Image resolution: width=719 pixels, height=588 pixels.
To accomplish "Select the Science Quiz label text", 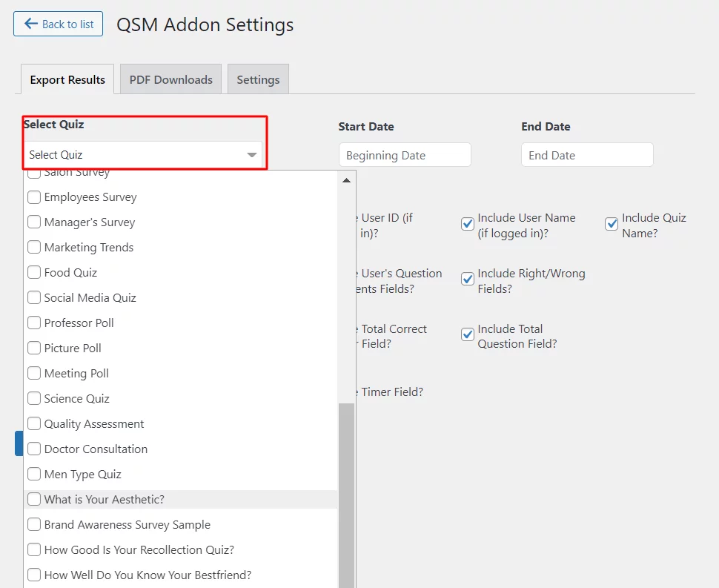I will [76, 399].
